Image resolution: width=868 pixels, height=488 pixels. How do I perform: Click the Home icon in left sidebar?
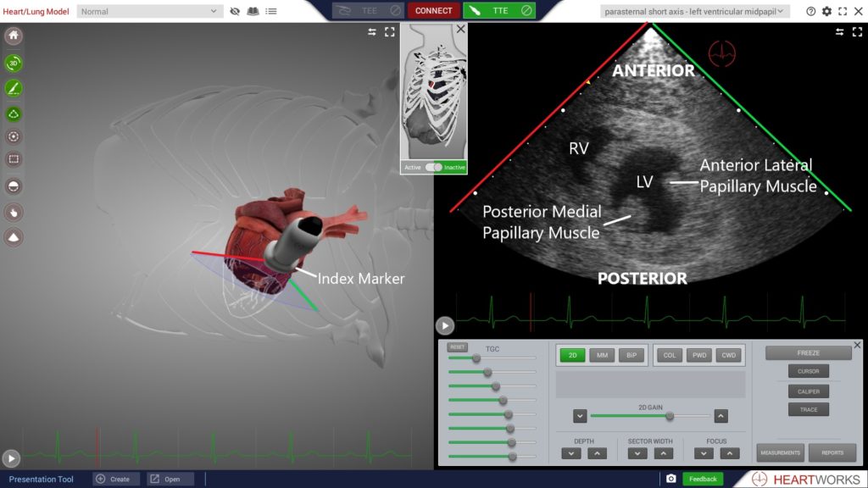coord(14,36)
